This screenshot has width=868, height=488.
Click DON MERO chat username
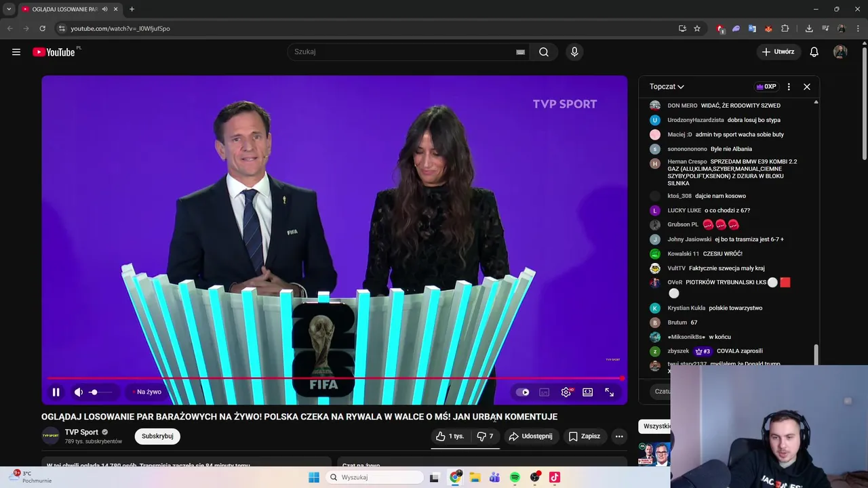(x=682, y=106)
